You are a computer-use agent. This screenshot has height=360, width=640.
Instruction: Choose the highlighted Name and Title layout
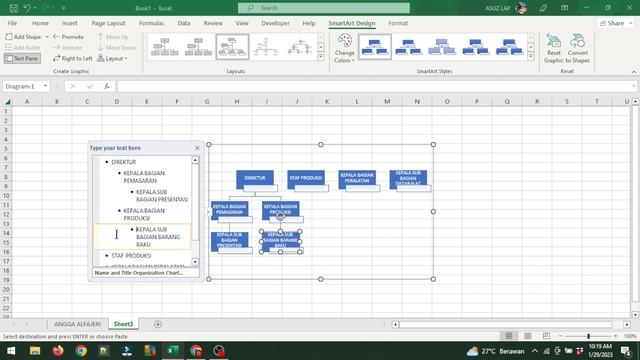pos(232,47)
